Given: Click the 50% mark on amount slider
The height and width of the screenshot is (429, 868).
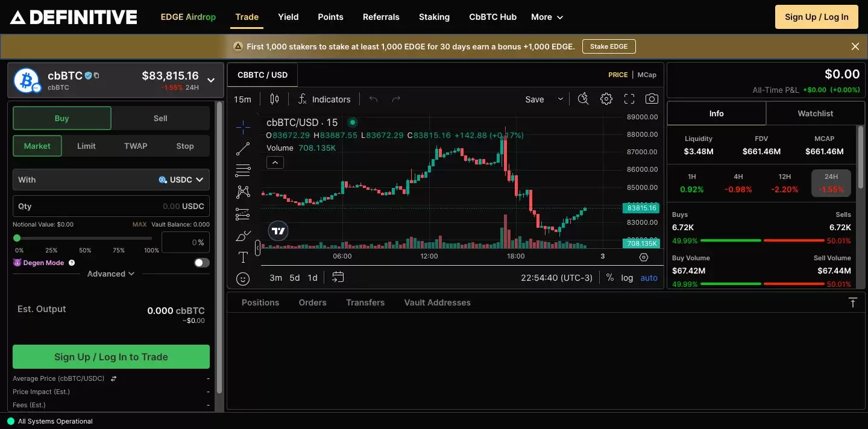Looking at the screenshot, I should (x=84, y=239).
